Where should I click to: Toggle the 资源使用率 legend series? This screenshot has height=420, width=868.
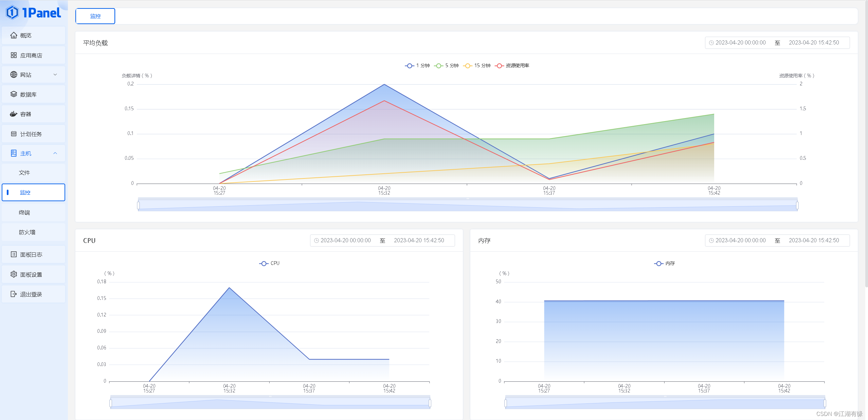click(x=512, y=65)
